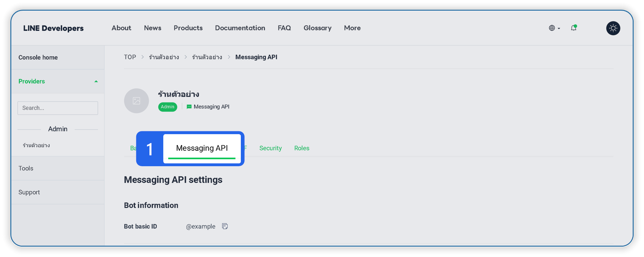Viewport: 644px width, 257px height.
Task: Click the Bot information heading
Action: click(x=151, y=205)
